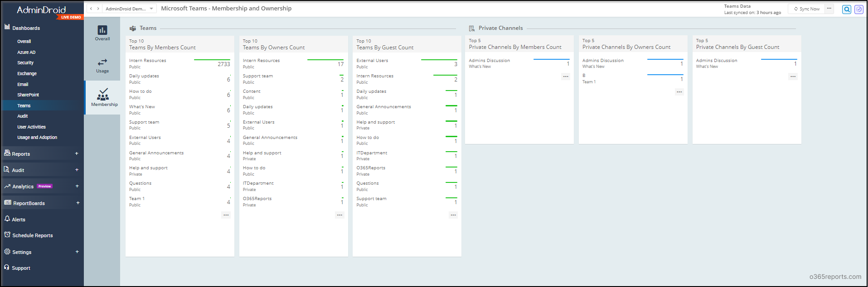The height and width of the screenshot is (287, 868).
Task: Click the Preview badge next to Analytics
Action: (x=45, y=186)
